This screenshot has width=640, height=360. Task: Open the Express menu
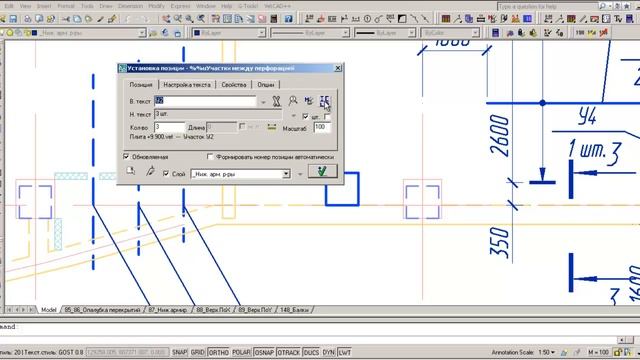[180, 6]
